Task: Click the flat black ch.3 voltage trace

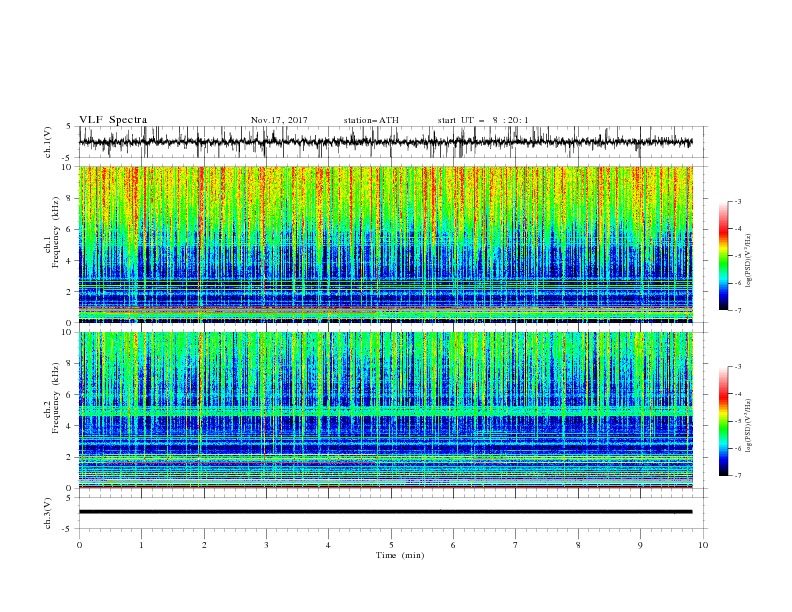Action: [385, 512]
